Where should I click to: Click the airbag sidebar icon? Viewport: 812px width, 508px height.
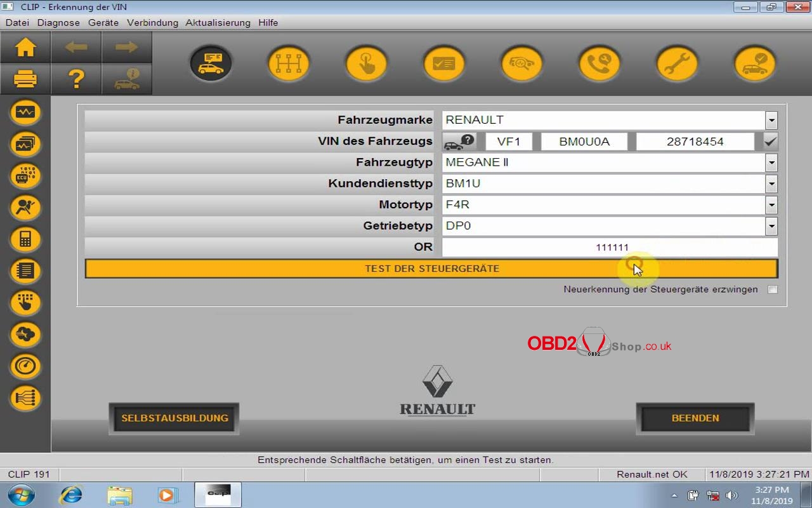25,207
